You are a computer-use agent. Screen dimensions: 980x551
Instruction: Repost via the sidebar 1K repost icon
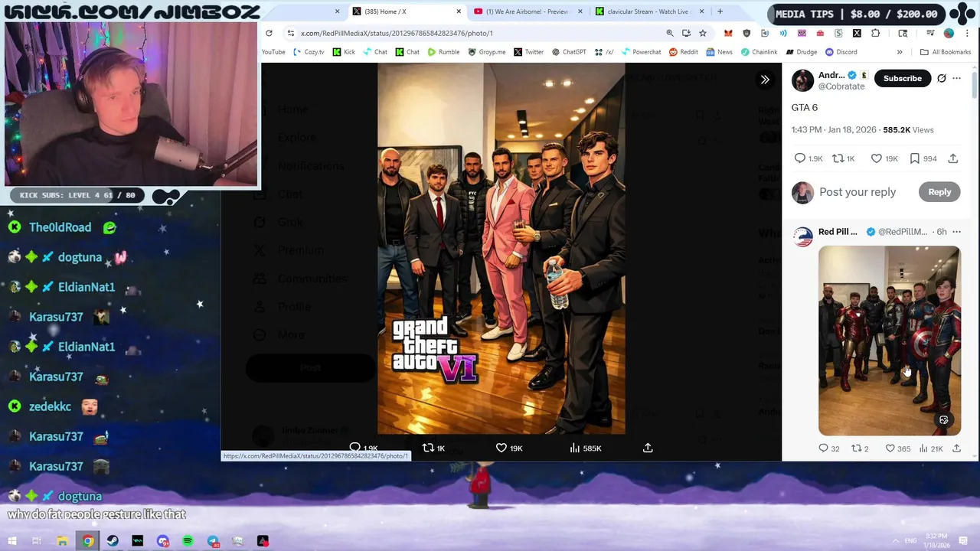click(x=838, y=158)
